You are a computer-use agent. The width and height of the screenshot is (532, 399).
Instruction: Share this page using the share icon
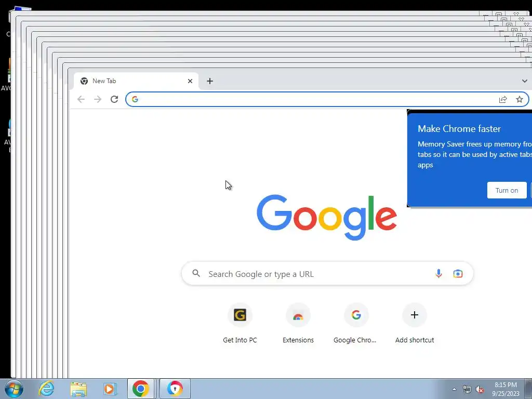pos(503,99)
